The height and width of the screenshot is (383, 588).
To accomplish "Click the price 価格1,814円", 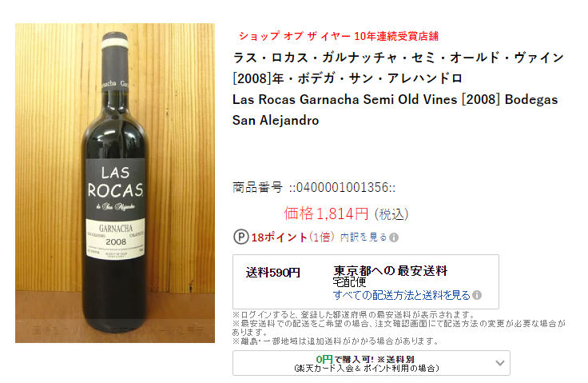I will coord(326,213).
